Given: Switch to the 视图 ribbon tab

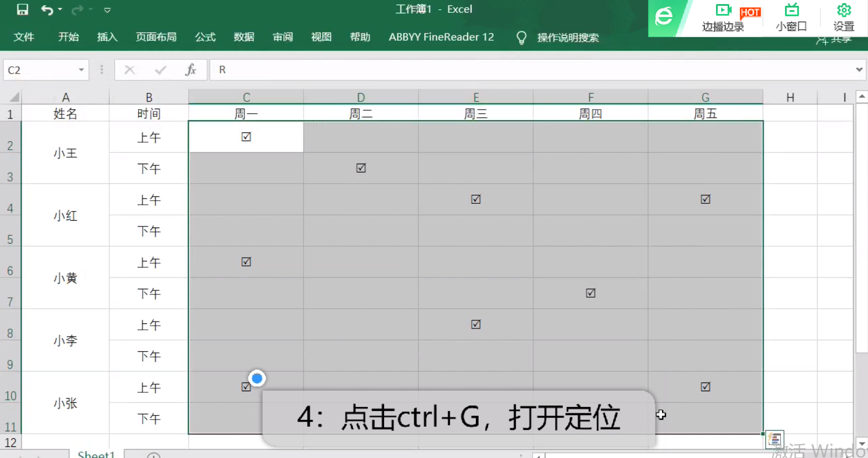Looking at the screenshot, I should pos(321,37).
